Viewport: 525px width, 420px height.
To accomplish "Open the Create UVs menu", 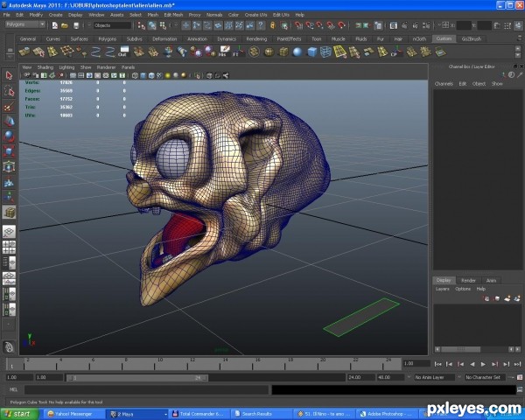I will (x=255, y=15).
